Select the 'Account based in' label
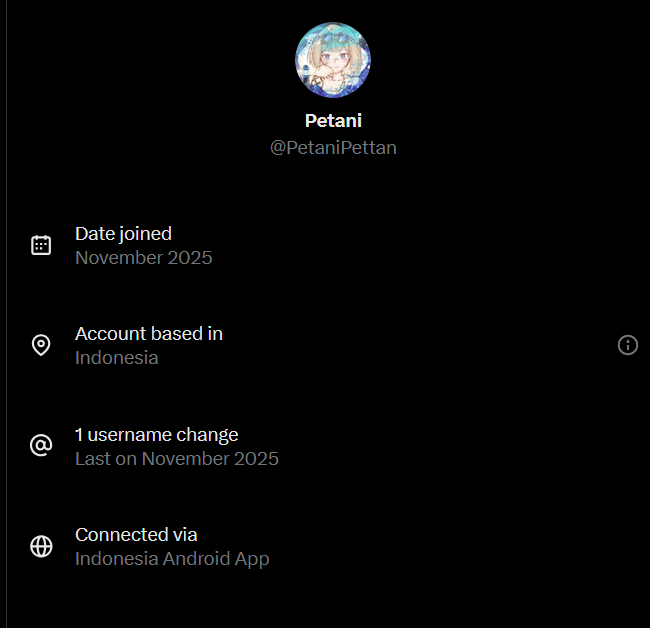This screenshot has height=628, width=650. (149, 334)
